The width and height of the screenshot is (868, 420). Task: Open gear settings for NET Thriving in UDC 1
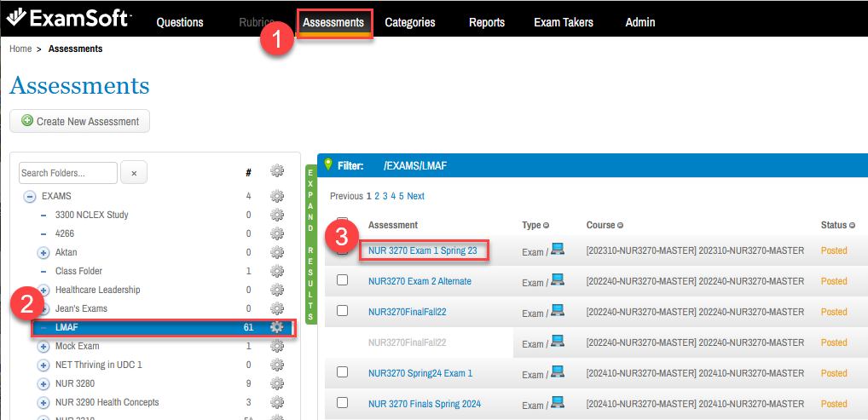tap(277, 365)
